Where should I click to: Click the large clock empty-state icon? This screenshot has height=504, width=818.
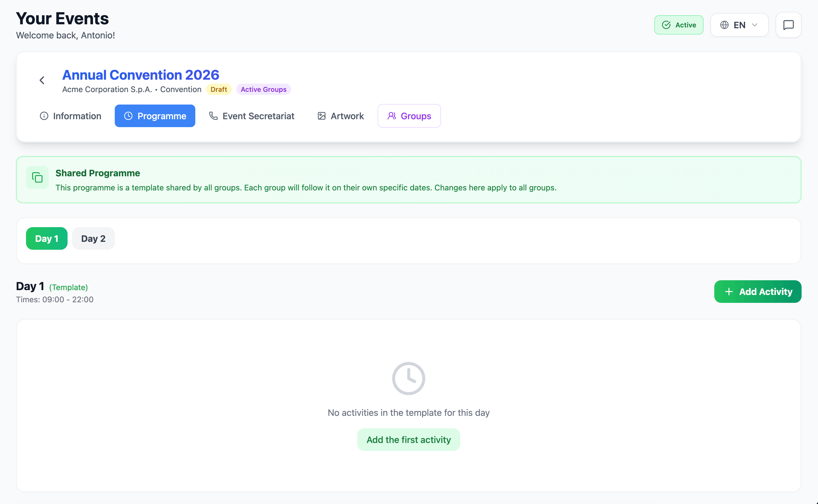[408, 378]
